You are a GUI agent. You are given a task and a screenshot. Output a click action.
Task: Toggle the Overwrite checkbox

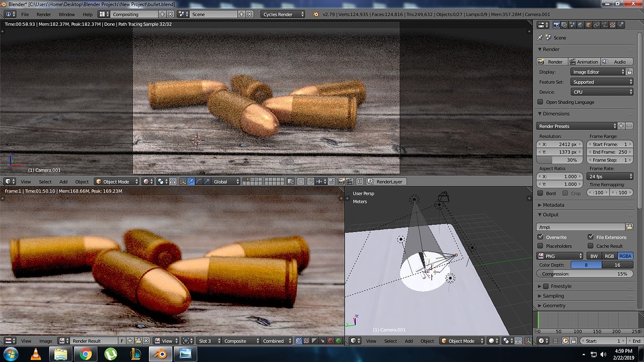540,237
